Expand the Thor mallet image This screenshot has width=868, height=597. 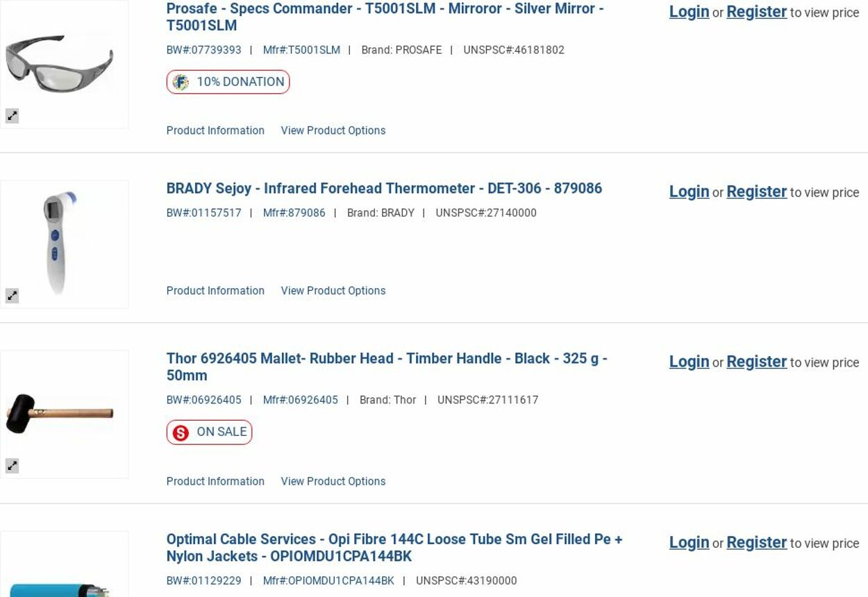pos(12,466)
